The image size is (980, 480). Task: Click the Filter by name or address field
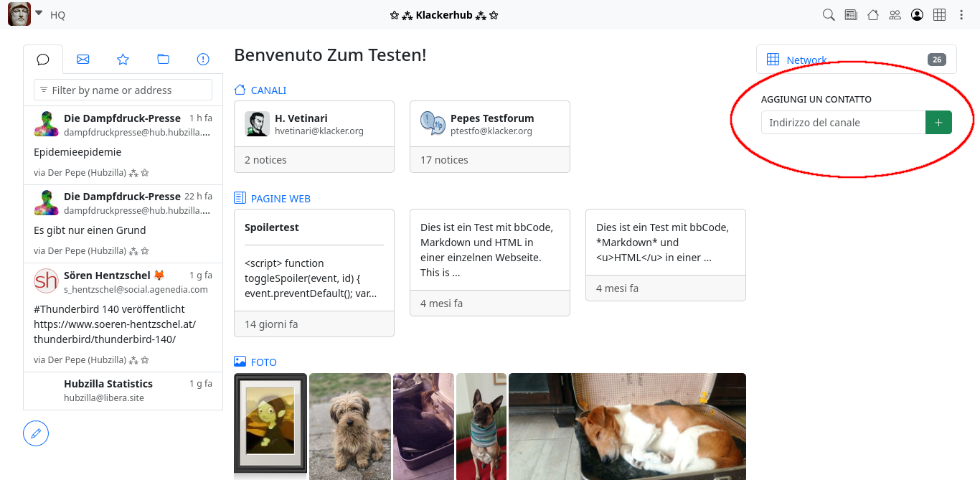pyautogui.click(x=123, y=90)
